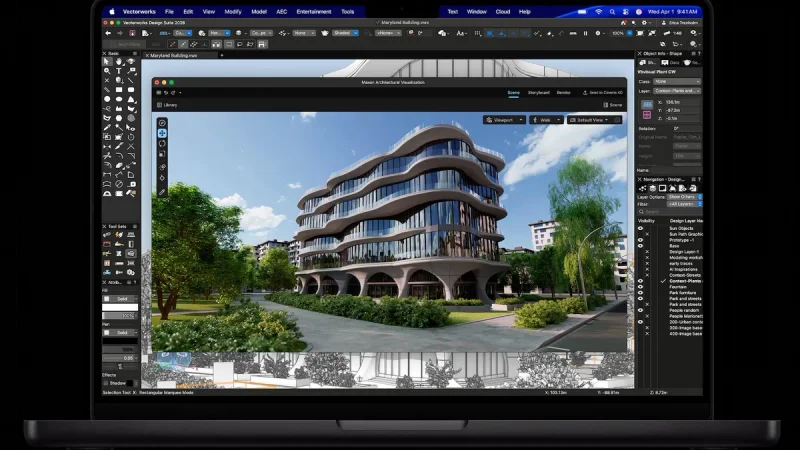Select the Scissors split tool
Screen dimensions: 800x450
pyautogui.click(x=107, y=156)
